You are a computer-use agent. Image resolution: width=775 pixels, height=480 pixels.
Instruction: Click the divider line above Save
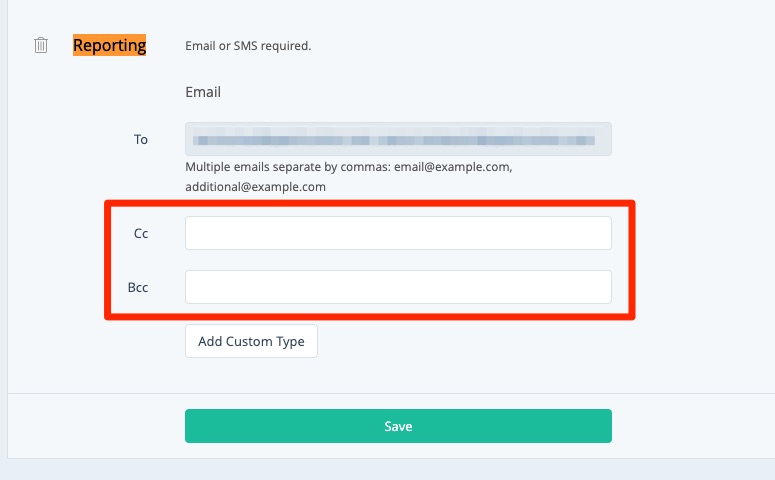point(390,393)
